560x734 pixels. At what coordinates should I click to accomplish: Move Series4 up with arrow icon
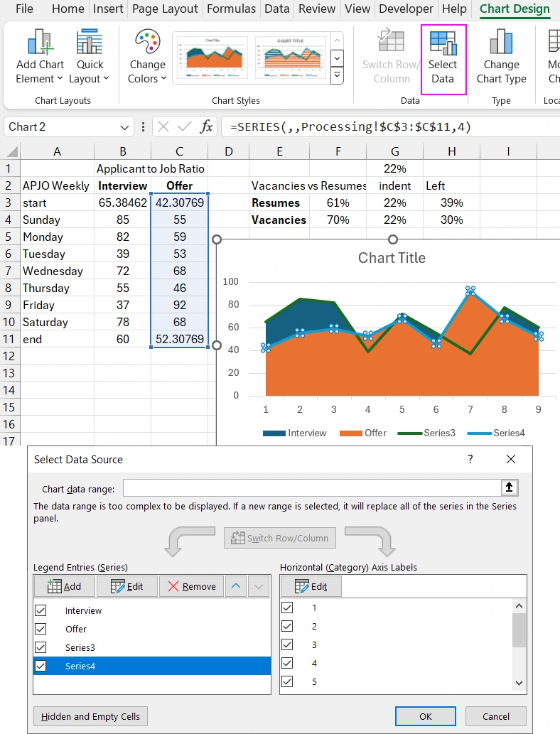tap(237, 586)
